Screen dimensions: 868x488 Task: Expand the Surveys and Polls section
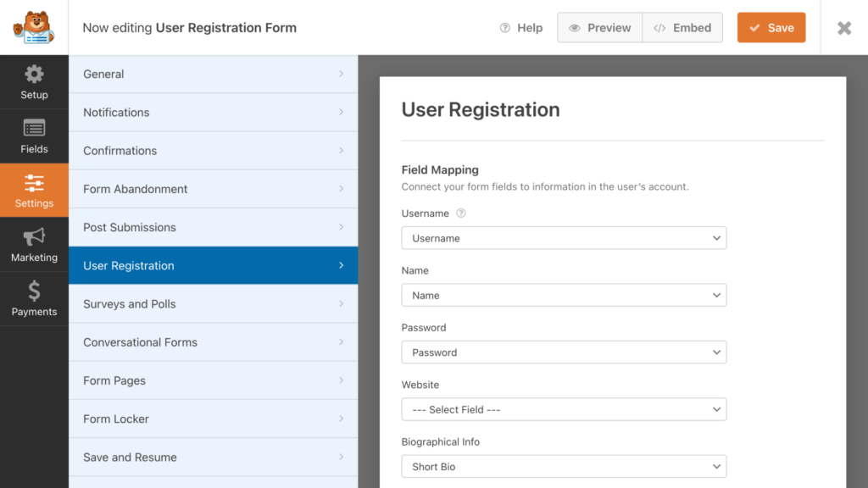[x=213, y=303]
